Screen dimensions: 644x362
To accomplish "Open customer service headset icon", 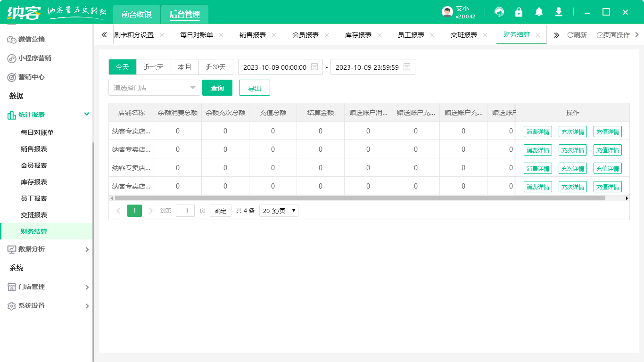I will pyautogui.click(x=499, y=12).
